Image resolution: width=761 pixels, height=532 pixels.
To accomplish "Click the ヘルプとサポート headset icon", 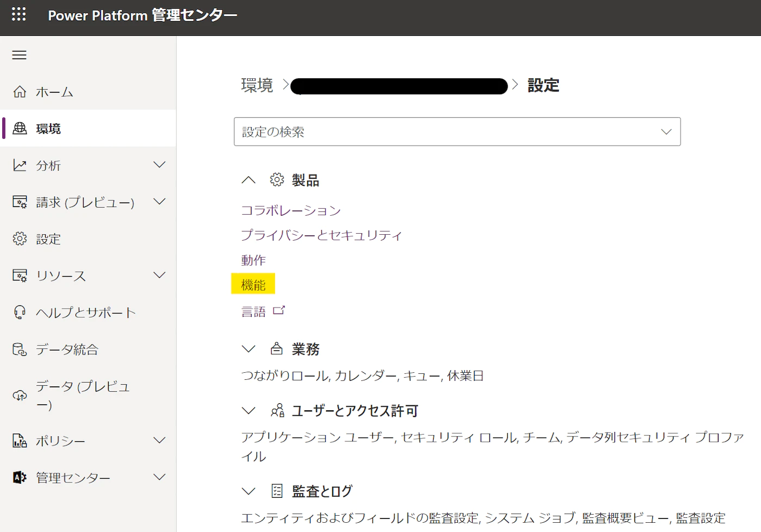I will point(20,312).
